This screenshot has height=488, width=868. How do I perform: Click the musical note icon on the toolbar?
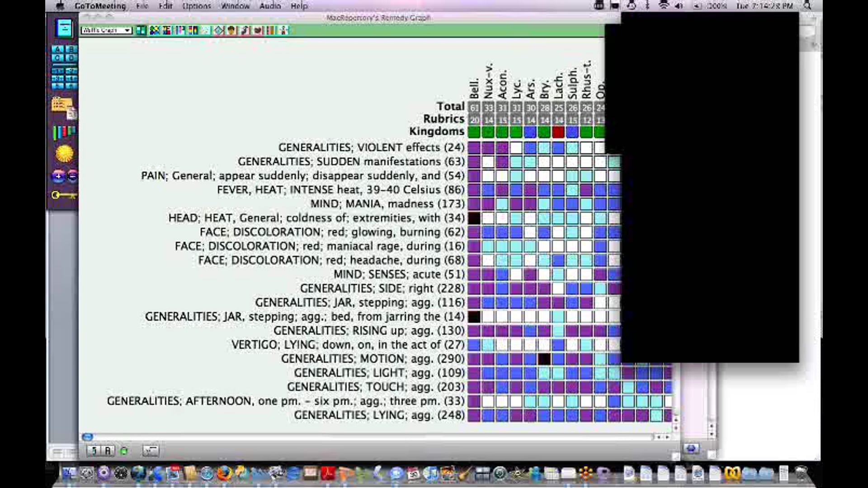(x=245, y=30)
